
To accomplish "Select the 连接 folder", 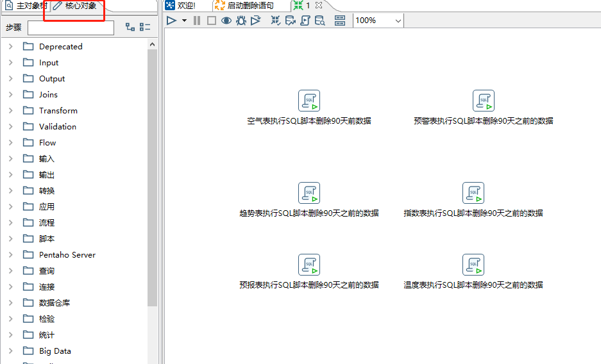I will (47, 287).
